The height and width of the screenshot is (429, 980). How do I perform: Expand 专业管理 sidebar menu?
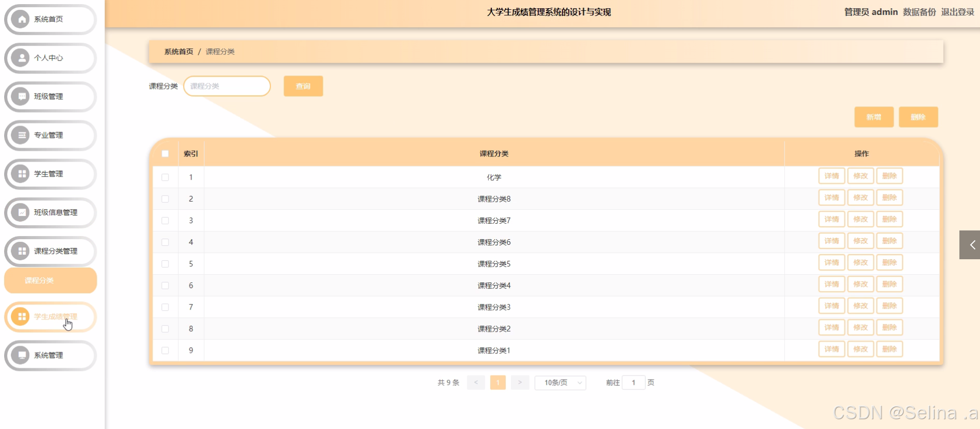(x=50, y=135)
